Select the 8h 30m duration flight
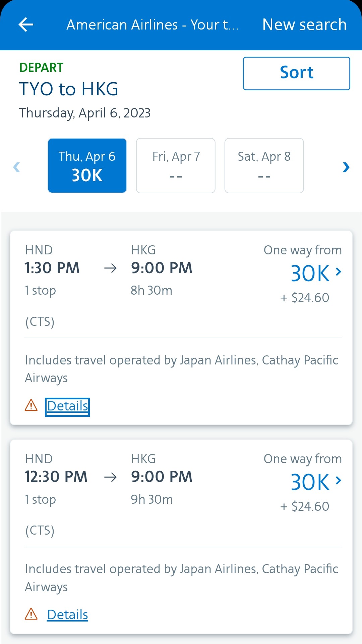362x644 pixels. [x=152, y=291]
